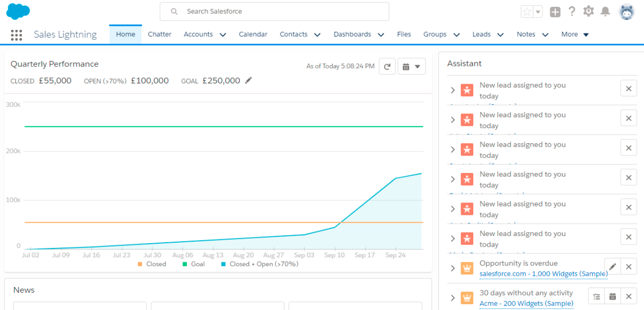Viewport: 644px width, 310px height.
Task: Navigate to the Contacts tab
Action: point(294,35)
